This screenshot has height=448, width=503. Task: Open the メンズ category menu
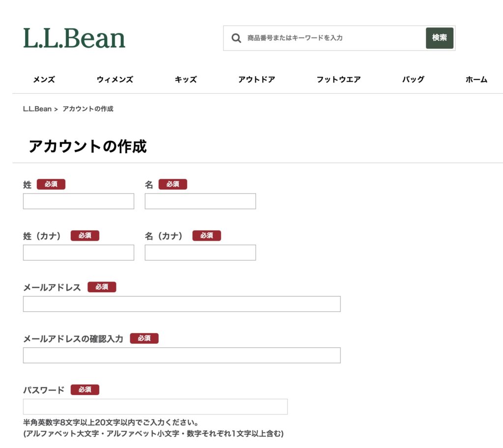44,79
